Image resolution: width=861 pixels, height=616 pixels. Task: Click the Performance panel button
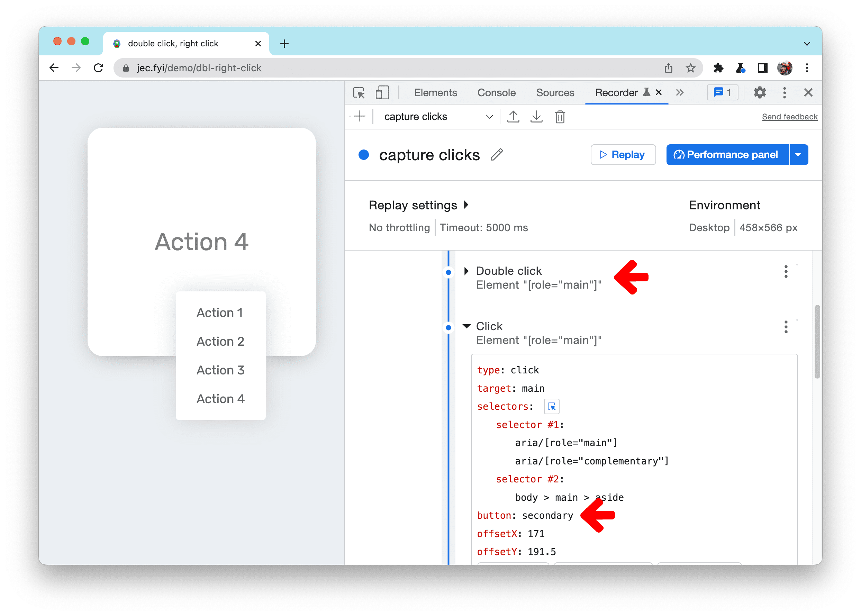pos(727,155)
